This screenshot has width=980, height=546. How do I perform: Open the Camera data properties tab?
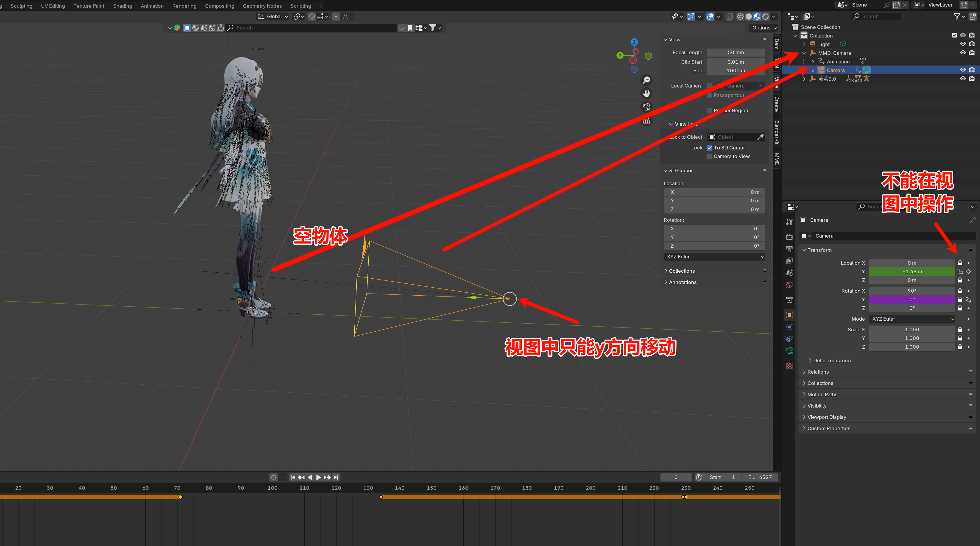tap(789, 351)
